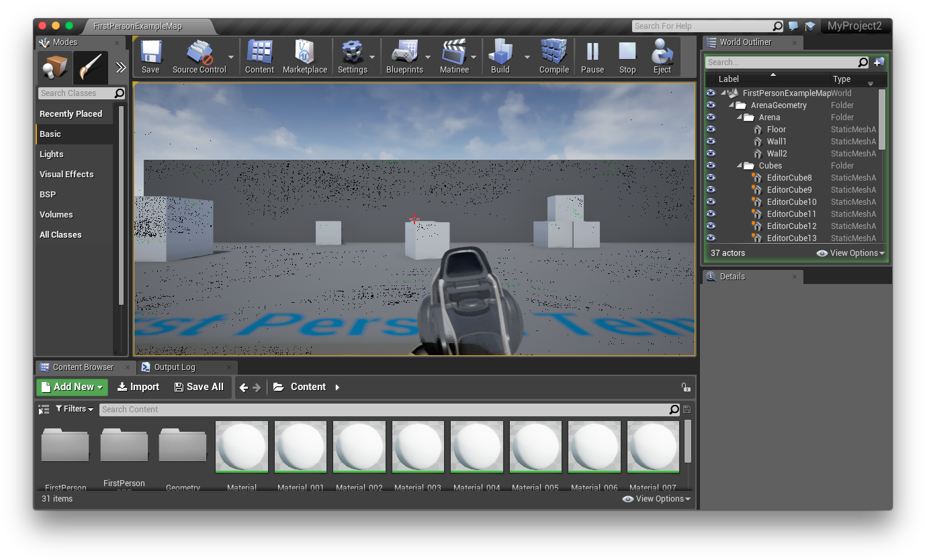
Task: Select the Lights category in Modes
Action: (52, 154)
